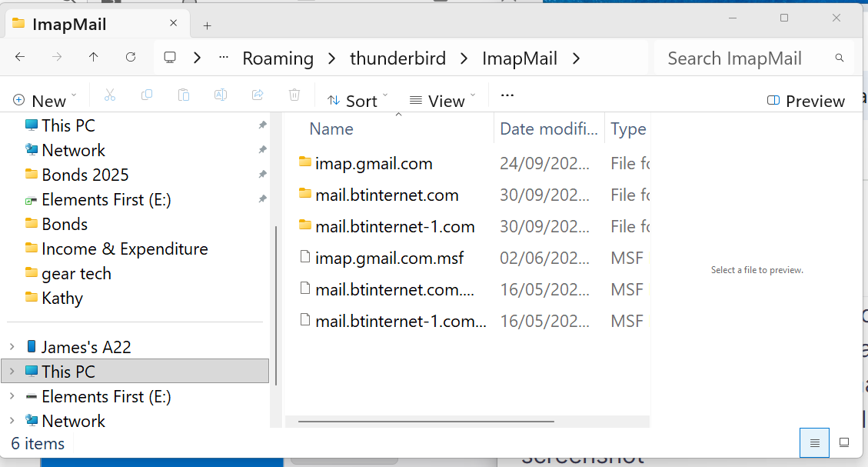Select the ImapMail tab

pyautogui.click(x=98, y=25)
